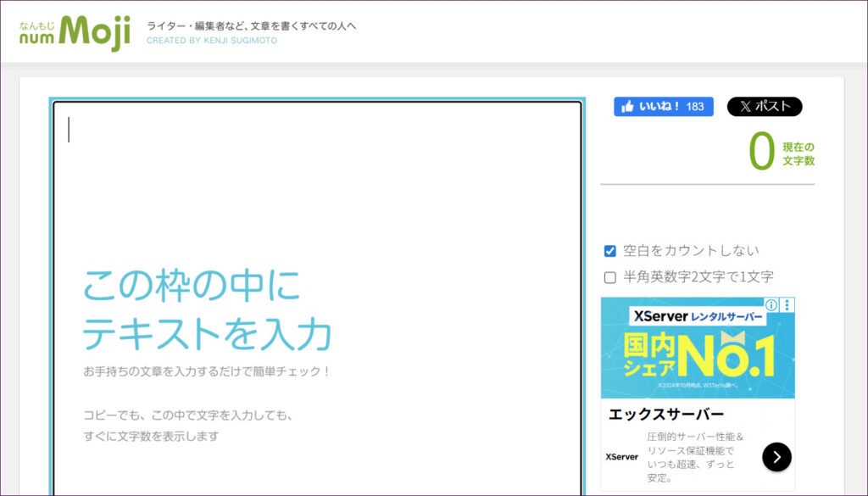This screenshot has width=868, height=496.
Task: Click the エックスサーバー ad headline
Action: click(666, 415)
